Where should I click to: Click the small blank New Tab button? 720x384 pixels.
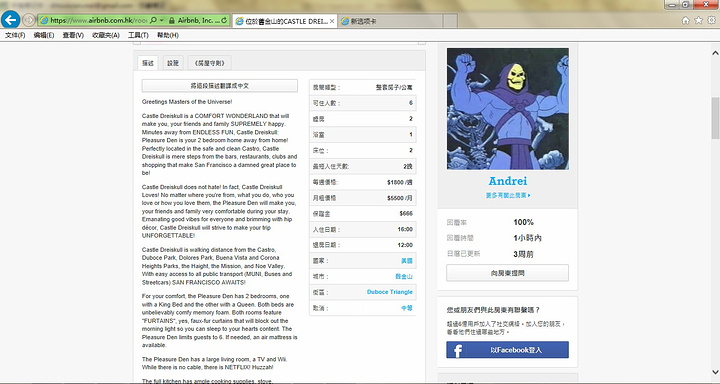coord(450,21)
